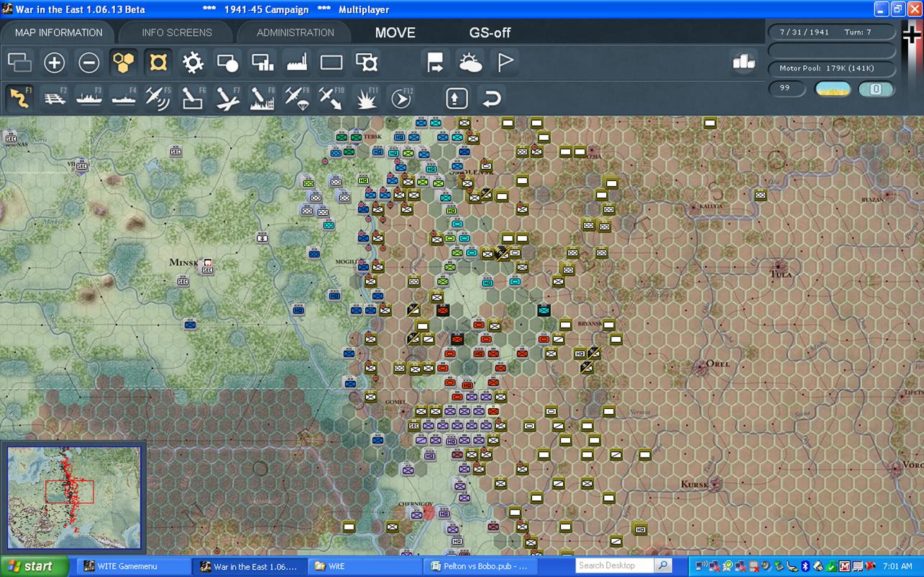This screenshot has height=577, width=924.
Task: Select the F1 move mode icon
Action: click(x=20, y=98)
